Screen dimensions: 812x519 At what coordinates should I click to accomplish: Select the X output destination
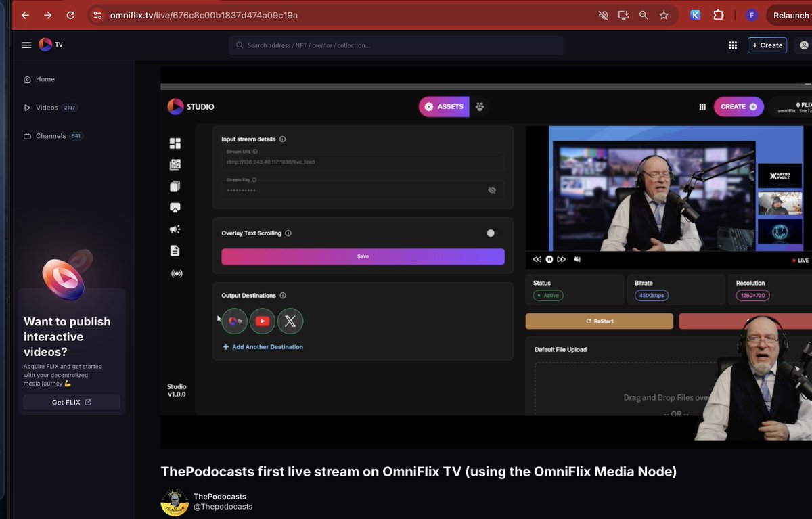290,321
